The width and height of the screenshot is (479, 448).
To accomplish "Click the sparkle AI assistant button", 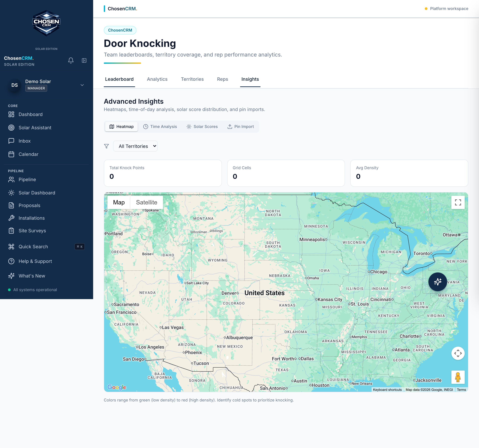I will (x=438, y=282).
